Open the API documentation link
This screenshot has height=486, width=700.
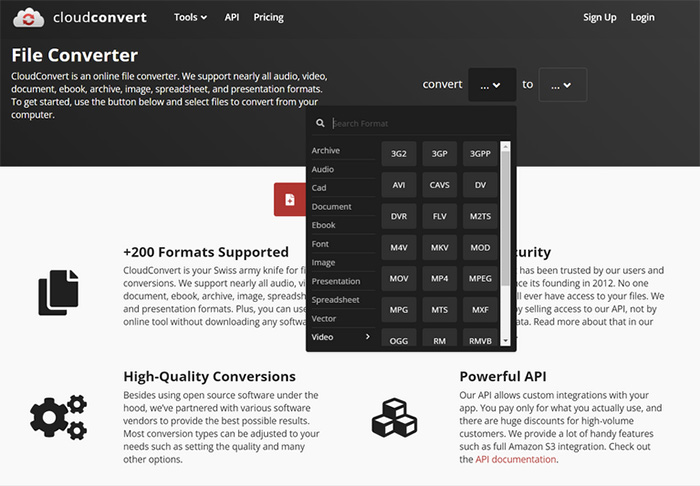click(x=516, y=459)
